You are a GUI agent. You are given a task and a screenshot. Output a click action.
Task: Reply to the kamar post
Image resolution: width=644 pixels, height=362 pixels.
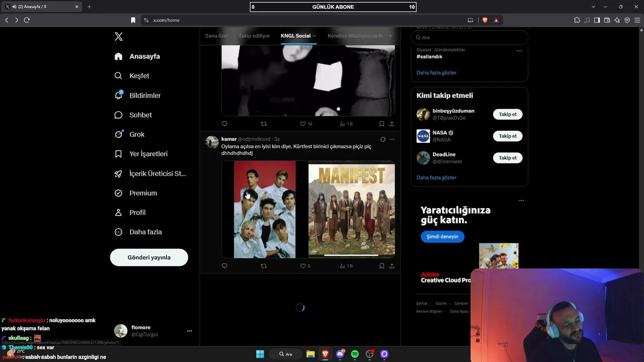point(224,266)
